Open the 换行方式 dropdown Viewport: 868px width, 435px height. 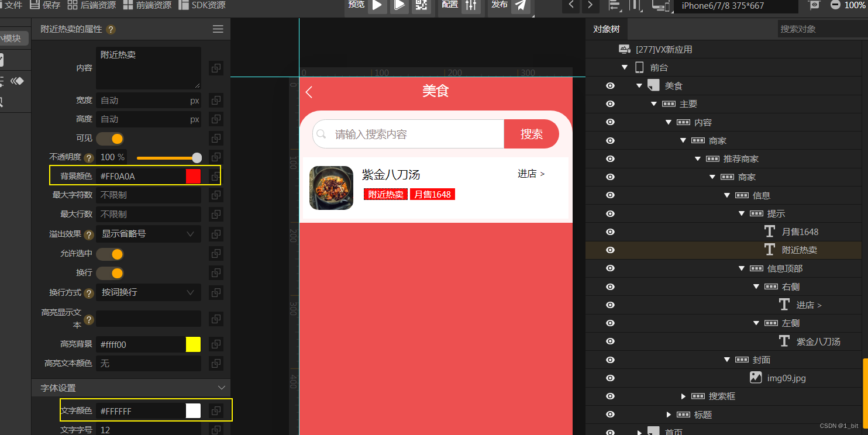click(x=149, y=292)
